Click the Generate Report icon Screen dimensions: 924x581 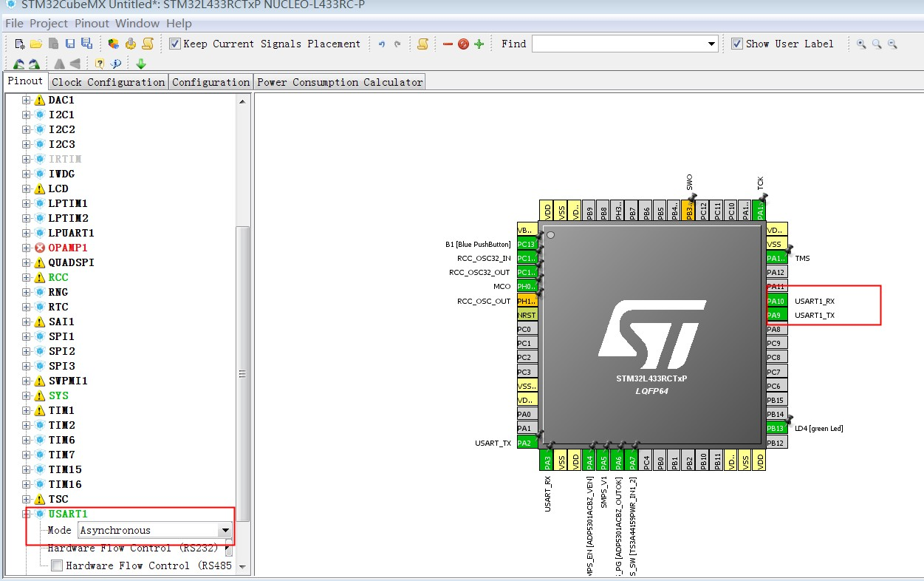(113, 44)
